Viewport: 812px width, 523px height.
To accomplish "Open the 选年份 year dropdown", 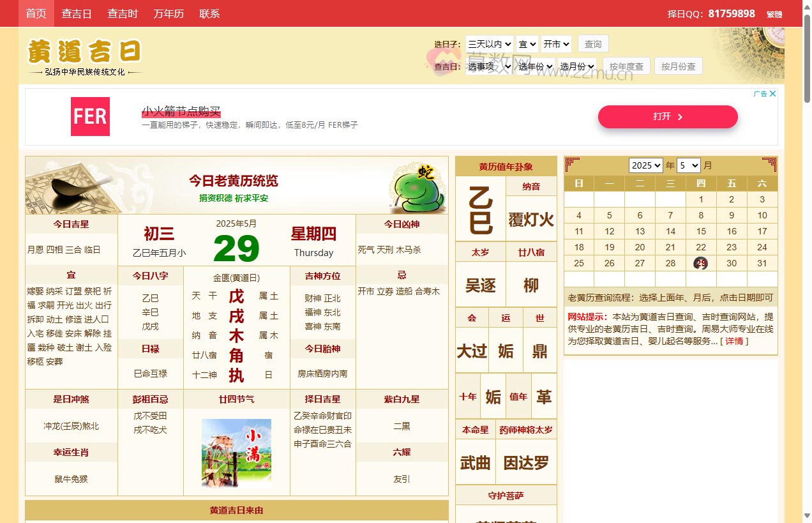I will (535, 66).
